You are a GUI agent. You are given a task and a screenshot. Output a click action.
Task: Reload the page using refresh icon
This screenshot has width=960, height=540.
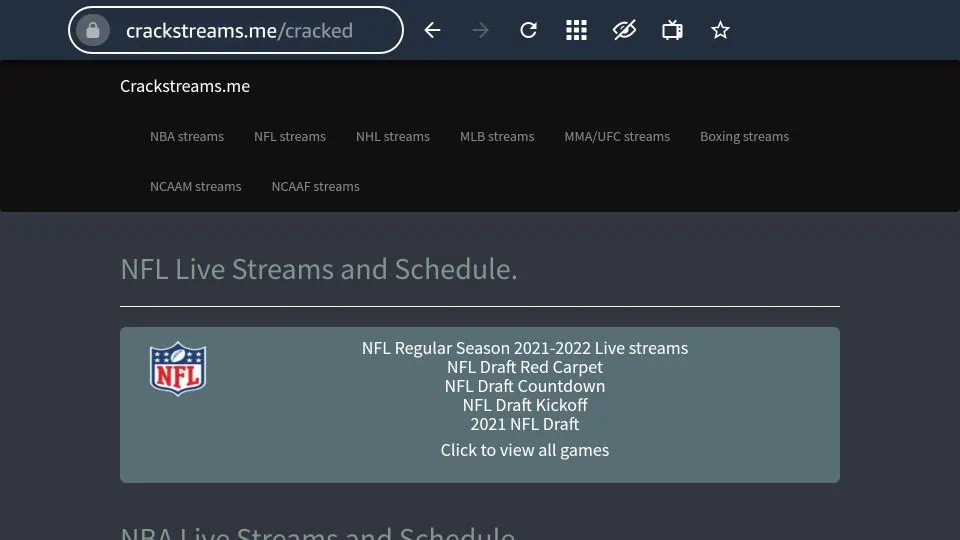pyautogui.click(x=528, y=30)
